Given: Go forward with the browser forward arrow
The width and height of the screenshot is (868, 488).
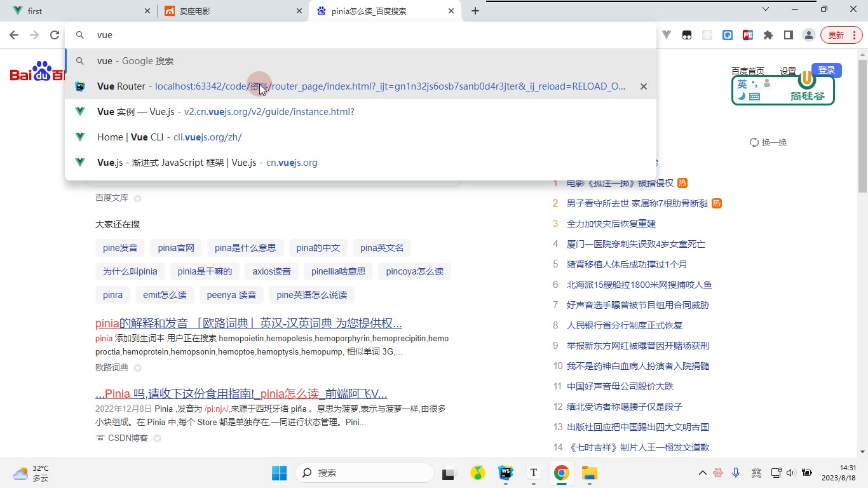Looking at the screenshot, I should click(x=34, y=35).
